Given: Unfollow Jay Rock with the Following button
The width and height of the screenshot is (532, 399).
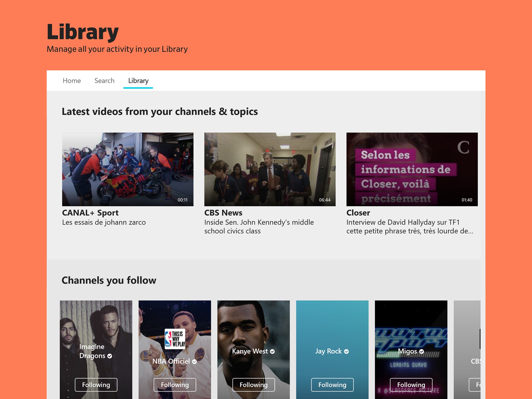Looking at the screenshot, I should click(332, 385).
